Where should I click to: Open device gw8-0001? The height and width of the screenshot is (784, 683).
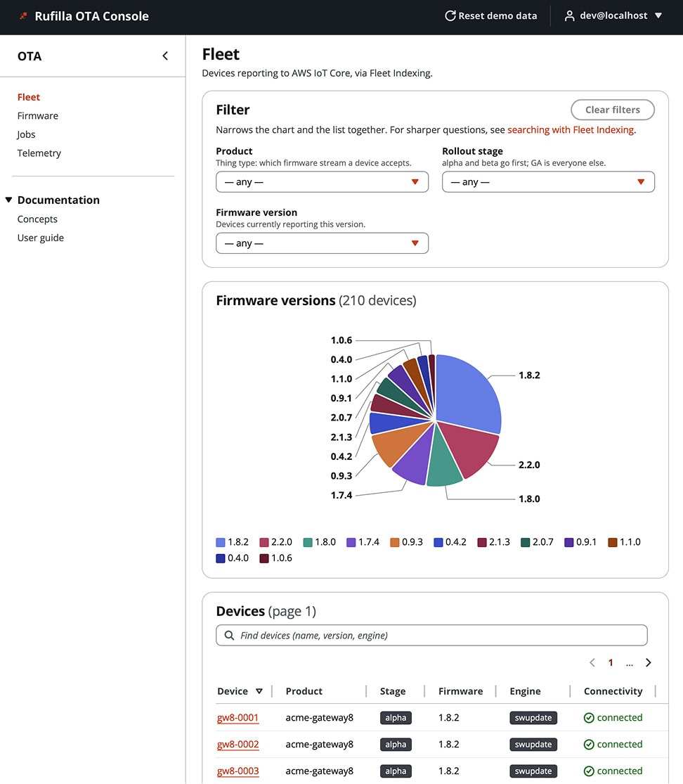pyautogui.click(x=238, y=717)
